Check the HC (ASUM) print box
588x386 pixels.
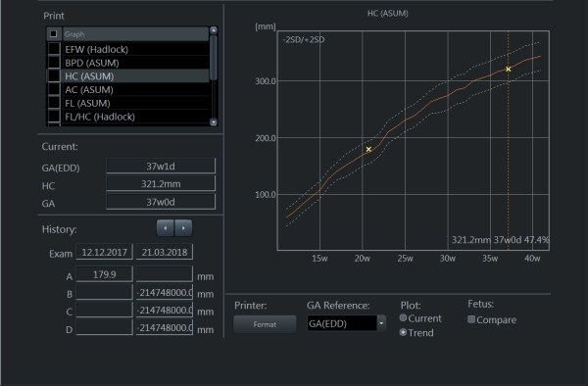pos(54,75)
